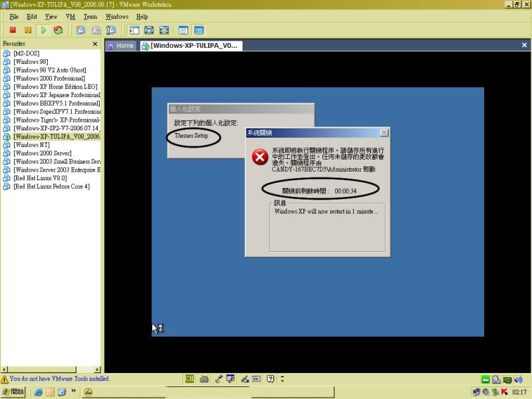Screen dimensions: 532x399
Task: Click Favorites scrollbar right arrow
Action: (98, 370)
